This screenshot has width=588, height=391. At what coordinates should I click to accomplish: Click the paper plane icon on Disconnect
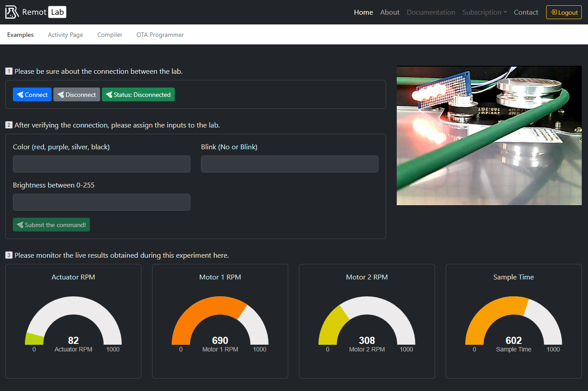(x=61, y=95)
